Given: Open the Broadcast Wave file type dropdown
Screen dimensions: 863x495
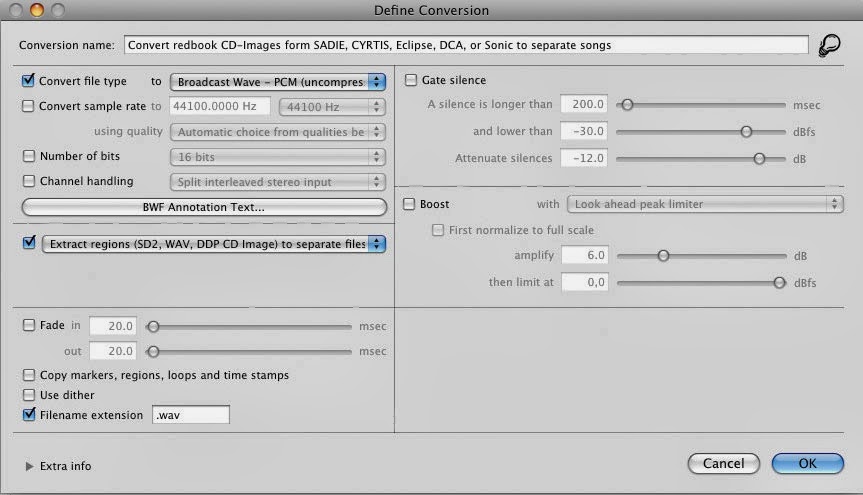Looking at the screenshot, I should point(278,81).
